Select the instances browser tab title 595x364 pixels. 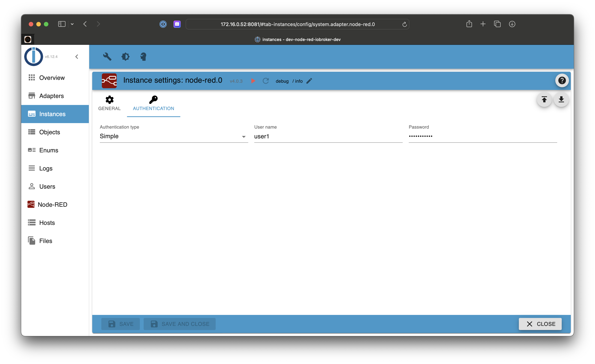[x=301, y=39]
